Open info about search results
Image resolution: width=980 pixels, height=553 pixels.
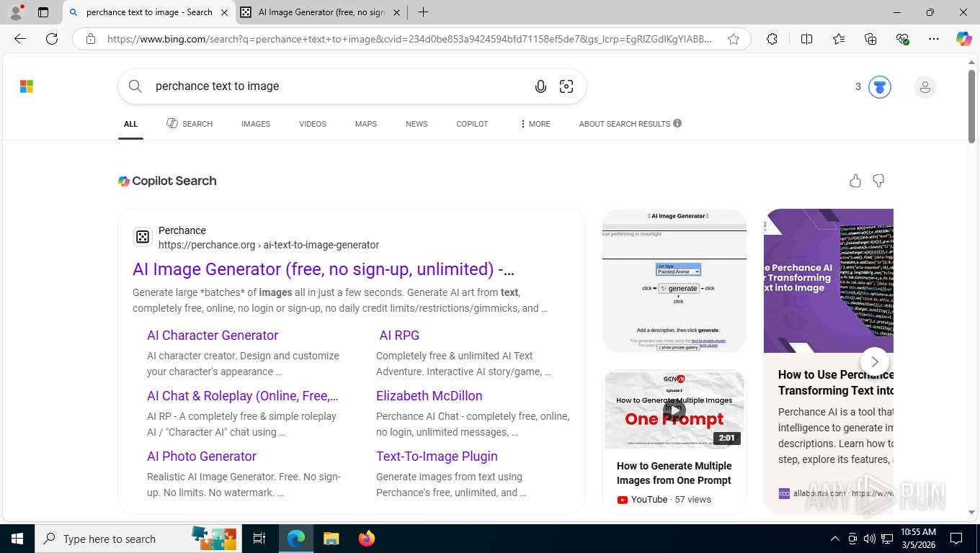(677, 123)
